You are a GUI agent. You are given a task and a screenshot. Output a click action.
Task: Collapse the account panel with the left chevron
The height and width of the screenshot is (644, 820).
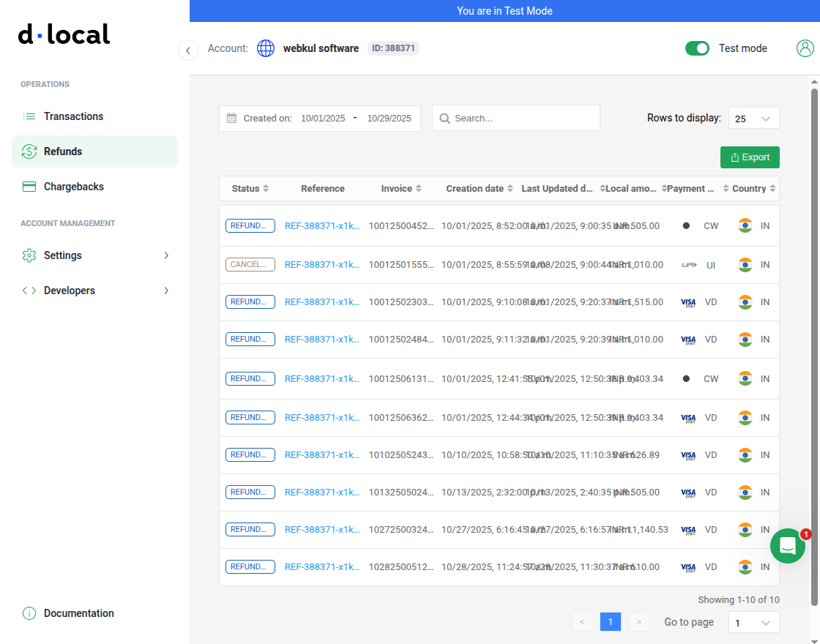[188, 50]
